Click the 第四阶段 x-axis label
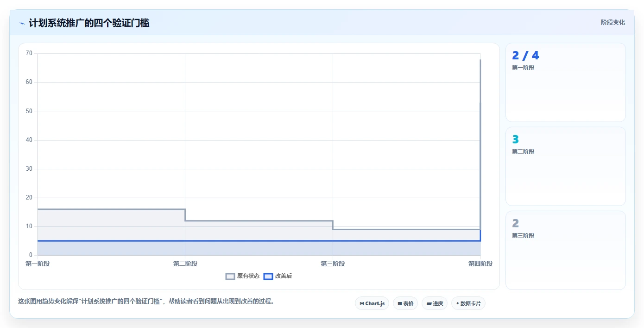 coord(480,264)
